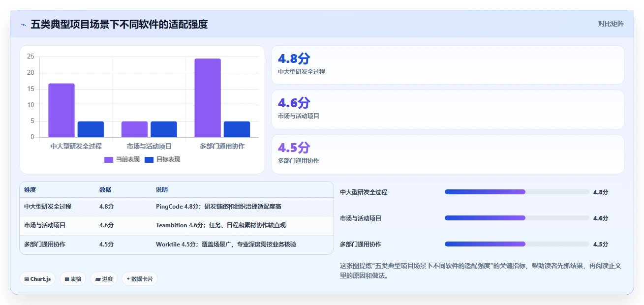The height and width of the screenshot is (305, 644).
Task: Click the 维度 column header
Action: (30, 190)
